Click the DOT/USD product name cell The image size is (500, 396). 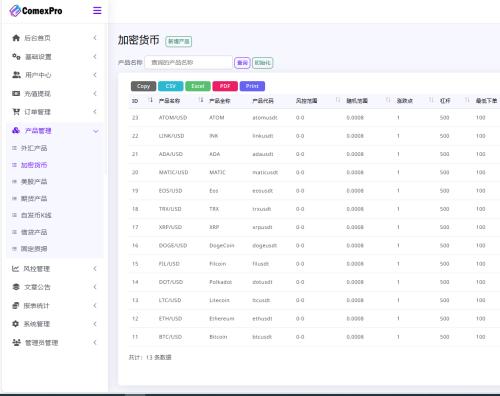[171, 282]
